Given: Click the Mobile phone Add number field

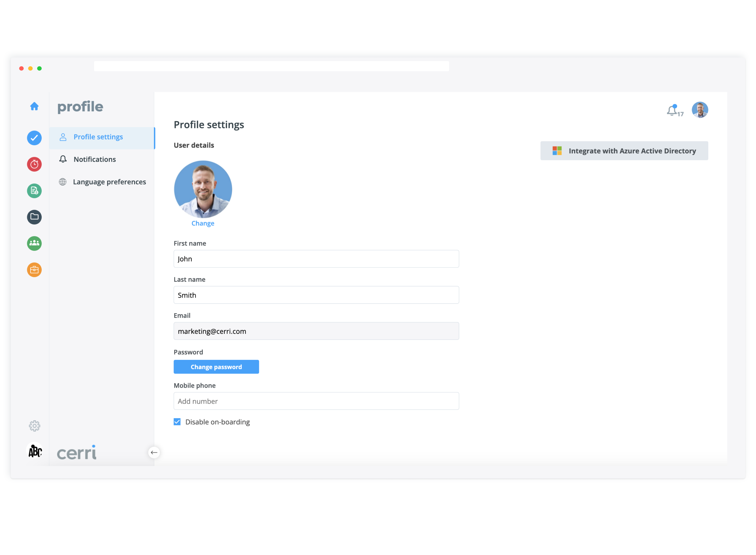Looking at the screenshot, I should [316, 401].
